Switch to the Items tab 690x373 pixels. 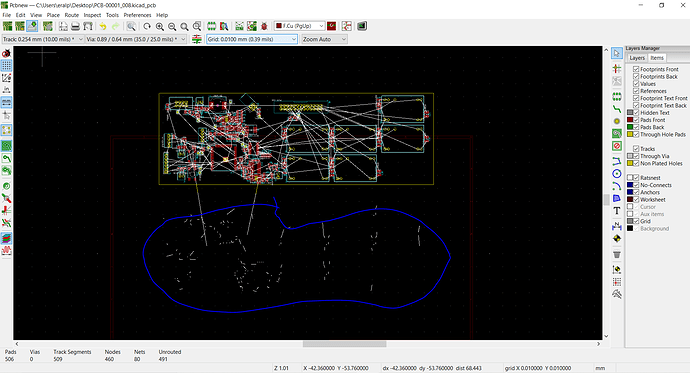point(657,58)
